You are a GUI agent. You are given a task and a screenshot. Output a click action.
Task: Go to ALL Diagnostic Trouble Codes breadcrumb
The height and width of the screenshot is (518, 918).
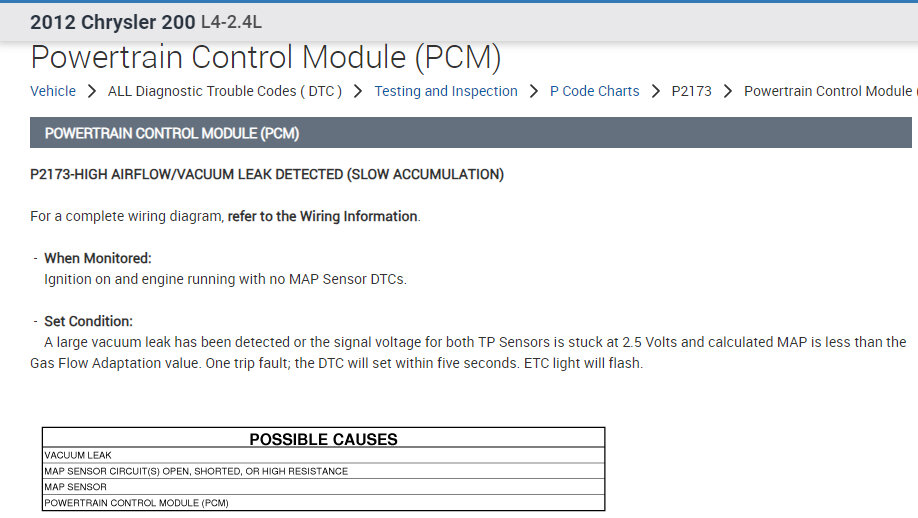point(225,91)
